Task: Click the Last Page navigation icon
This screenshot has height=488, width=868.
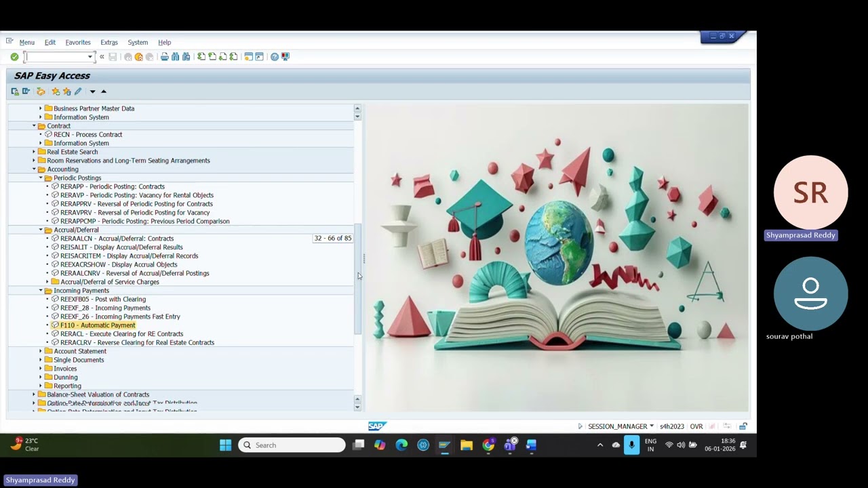Action: pyautogui.click(x=234, y=57)
